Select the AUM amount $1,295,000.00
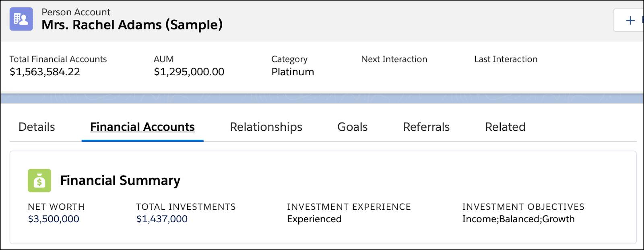Image resolution: width=644 pixels, height=250 pixels. pos(189,72)
